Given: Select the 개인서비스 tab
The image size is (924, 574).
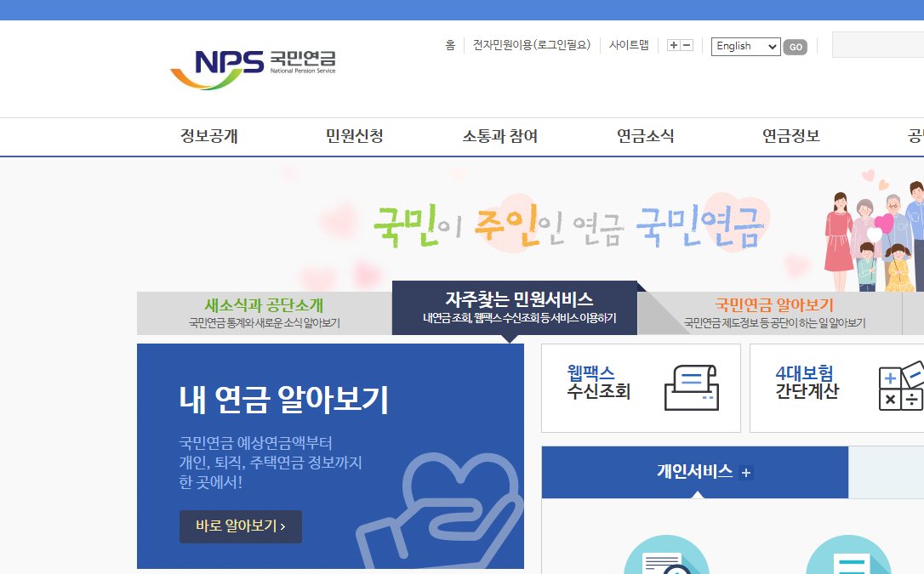Looking at the screenshot, I should (695, 472).
